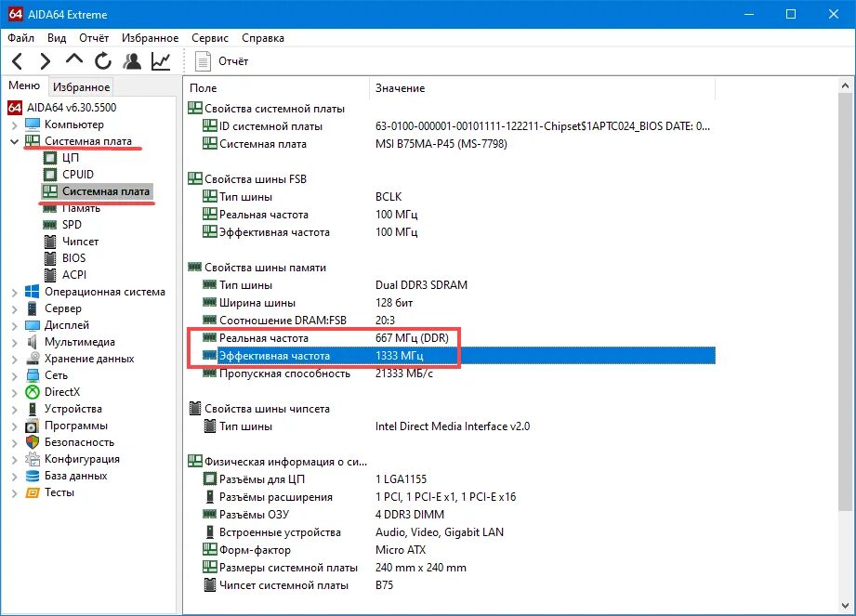Click the Сервер tower icon

[x=33, y=308]
